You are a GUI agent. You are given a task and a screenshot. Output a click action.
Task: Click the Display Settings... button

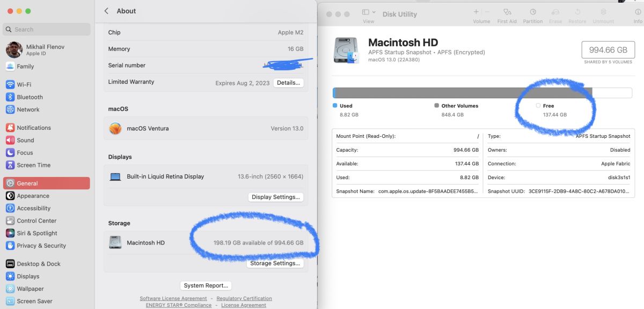pyautogui.click(x=276, y=197)
